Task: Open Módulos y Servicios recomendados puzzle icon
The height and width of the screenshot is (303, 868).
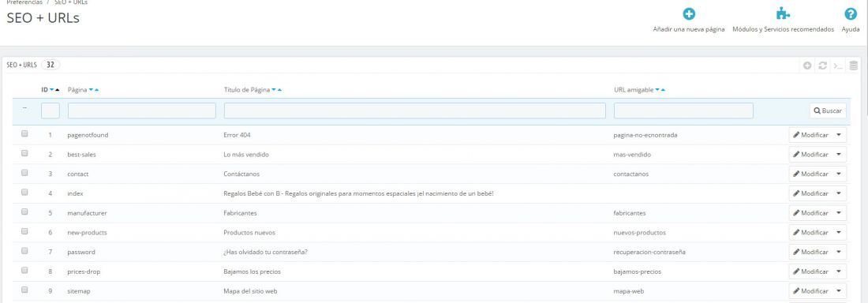Action: point(783,14)
